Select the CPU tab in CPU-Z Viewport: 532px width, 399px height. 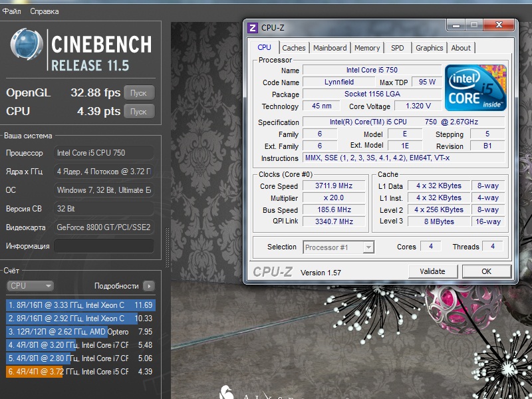[x=264, y=47]
